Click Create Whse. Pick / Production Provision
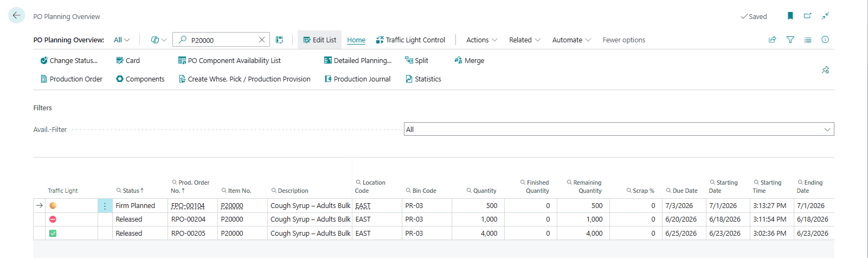The height and width of the screenshot is (258, 868). tap(245, 79)
